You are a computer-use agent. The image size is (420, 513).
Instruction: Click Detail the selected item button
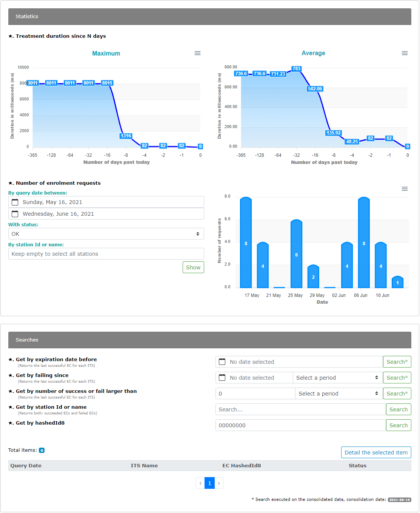pos(376,453)
